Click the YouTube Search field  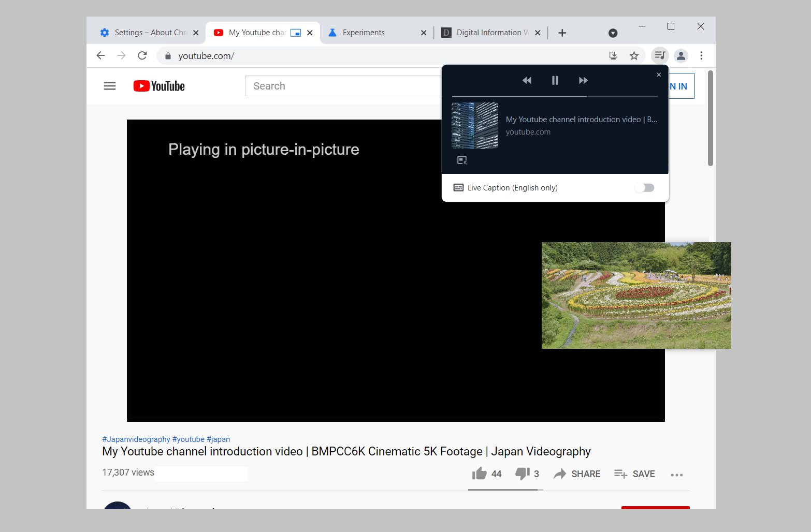tap(343, 86)
